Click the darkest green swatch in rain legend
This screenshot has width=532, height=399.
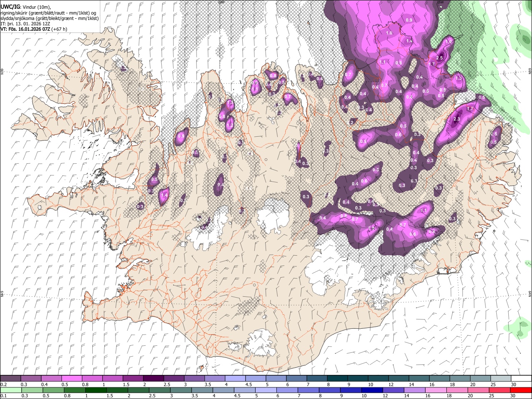pos(96,390)
